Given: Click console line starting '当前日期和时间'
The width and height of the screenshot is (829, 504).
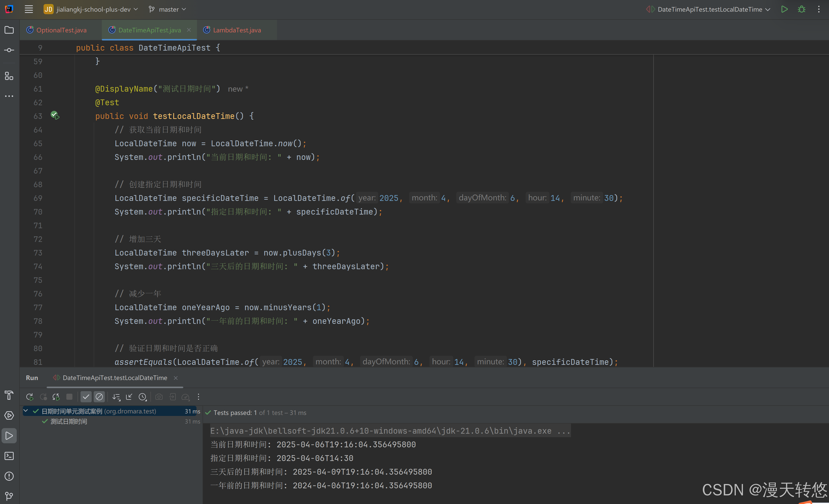Looking at the screenshot, I should [x=313, y=445].
